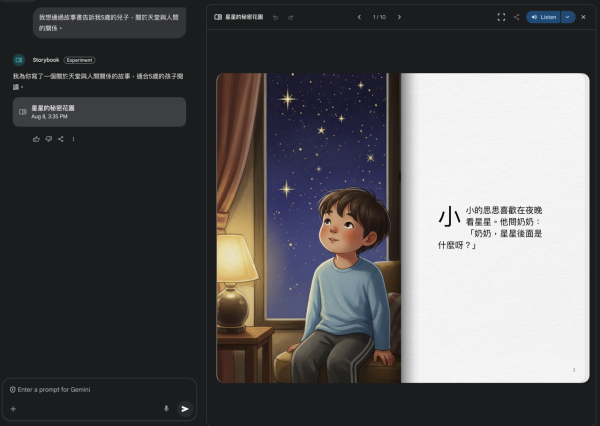Click the Storybook avatar icon
Screen dimensions: 600x426
tap(19, 60)
